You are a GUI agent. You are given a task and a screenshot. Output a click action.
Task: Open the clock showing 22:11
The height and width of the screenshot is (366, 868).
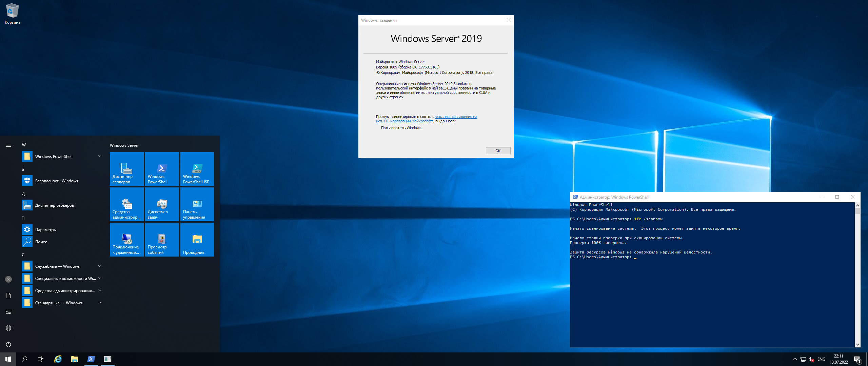tap(839, 359)
